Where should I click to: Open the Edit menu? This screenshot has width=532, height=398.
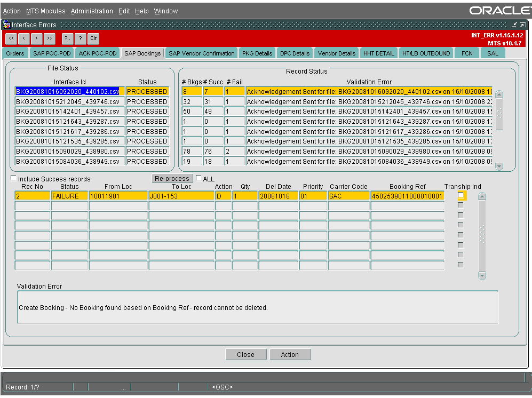(124, 11)
